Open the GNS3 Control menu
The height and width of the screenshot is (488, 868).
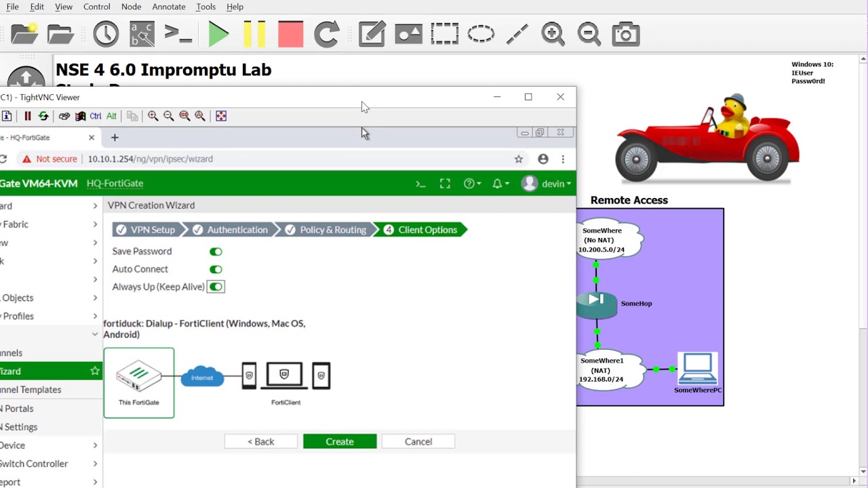coord(97,7)
